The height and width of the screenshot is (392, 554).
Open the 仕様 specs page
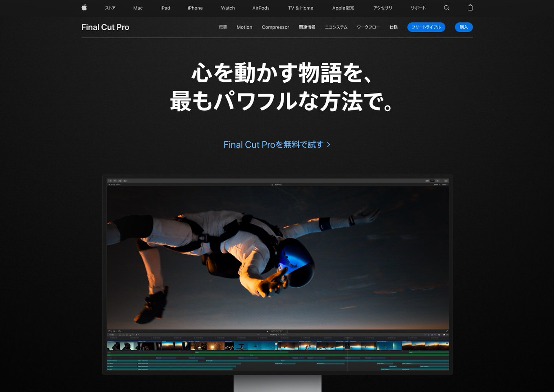pos(394,27)
